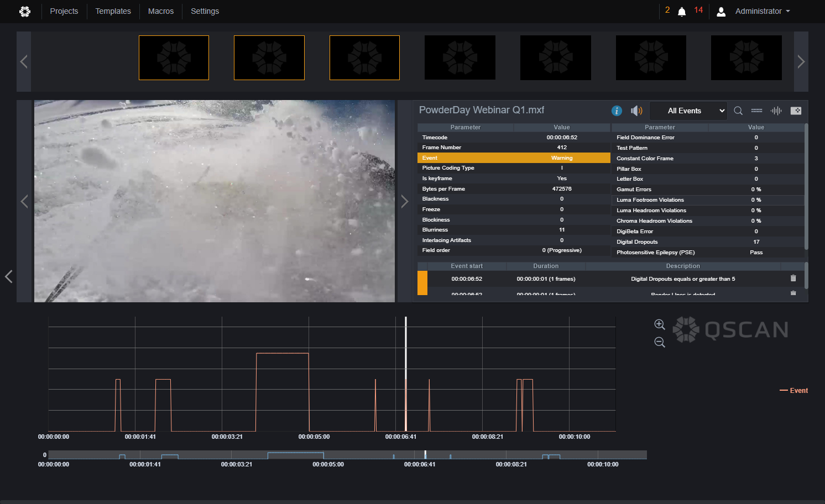Toggle audio with the speaker icon
Screen dimensions: 825x504
coord(636,111)
